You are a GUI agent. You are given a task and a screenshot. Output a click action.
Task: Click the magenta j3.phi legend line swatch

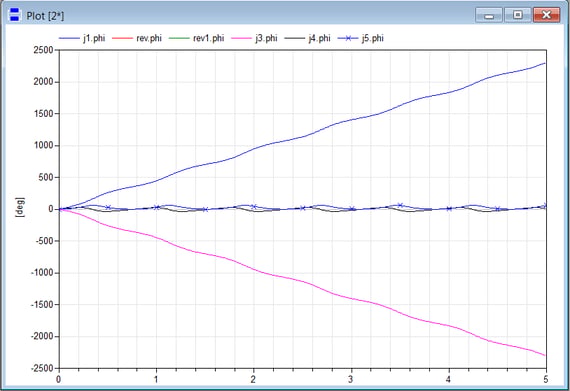(x=242, y=38)
